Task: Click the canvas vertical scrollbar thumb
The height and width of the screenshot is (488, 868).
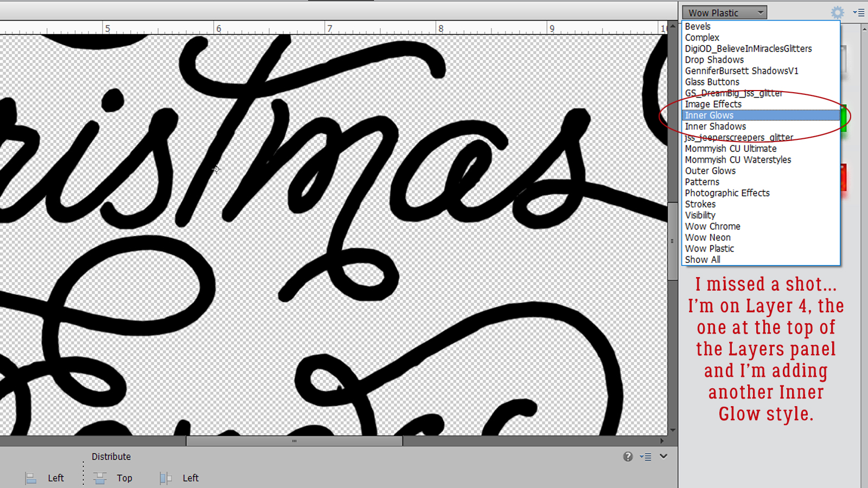Action: (x=673, y=241)
